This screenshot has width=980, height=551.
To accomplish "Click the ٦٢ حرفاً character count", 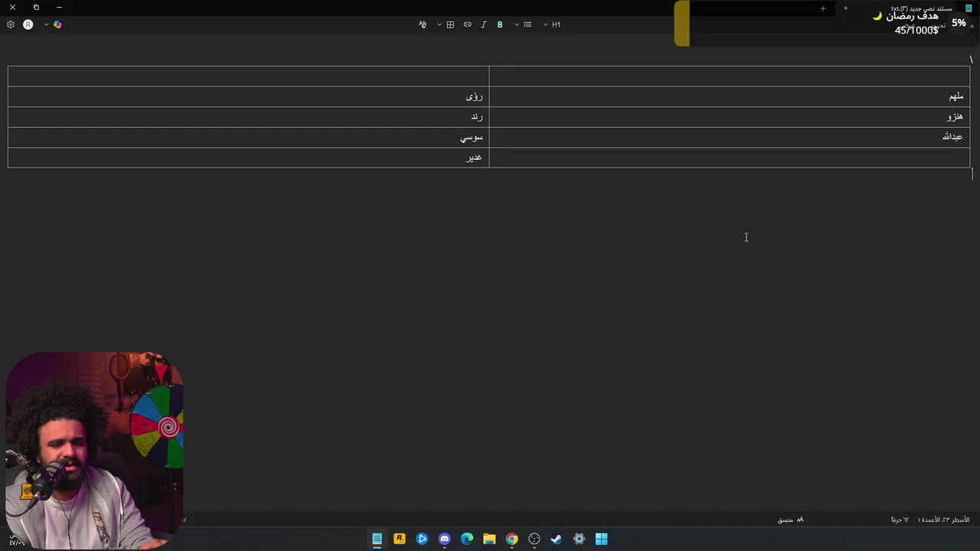I will point(900,520).
